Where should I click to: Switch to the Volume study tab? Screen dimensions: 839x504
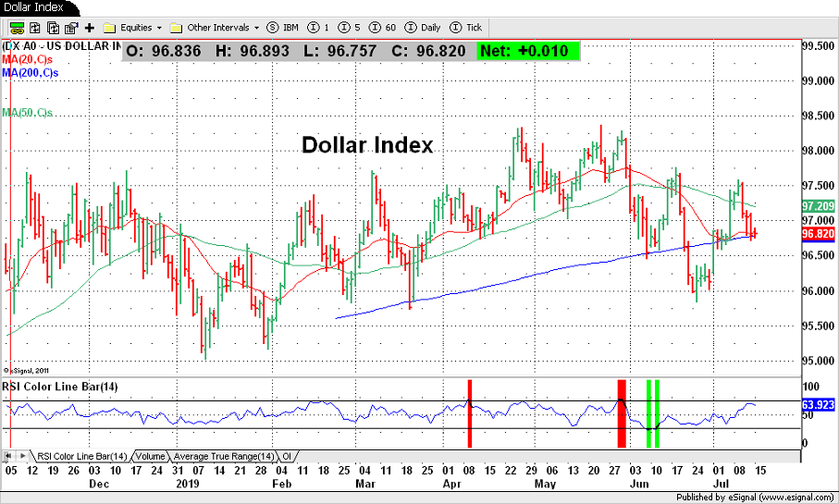click(150, 457)
